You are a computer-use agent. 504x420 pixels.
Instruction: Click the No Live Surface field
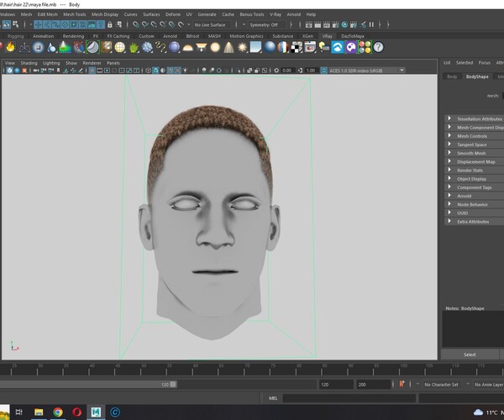pos(213,24)
